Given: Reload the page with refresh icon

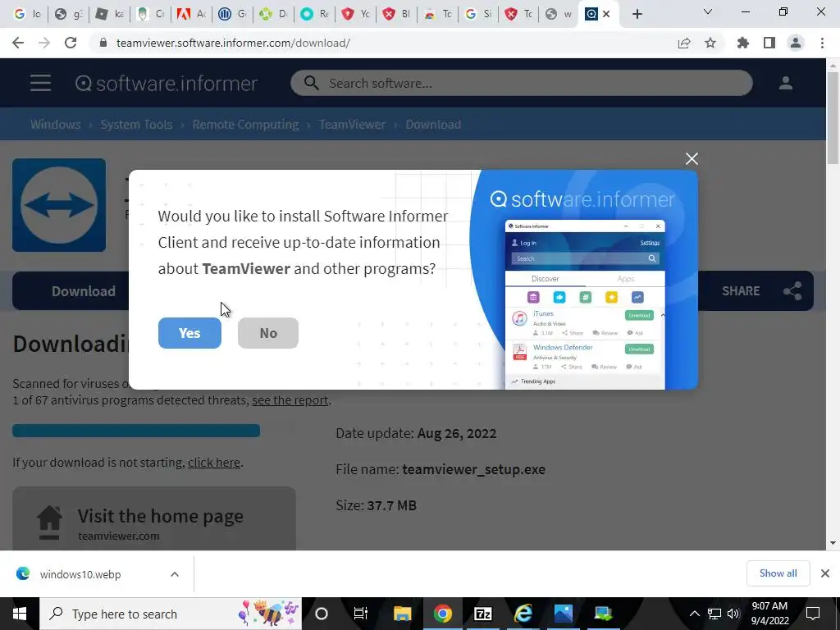Looking at the screenshot, I should tap(71, 43).
